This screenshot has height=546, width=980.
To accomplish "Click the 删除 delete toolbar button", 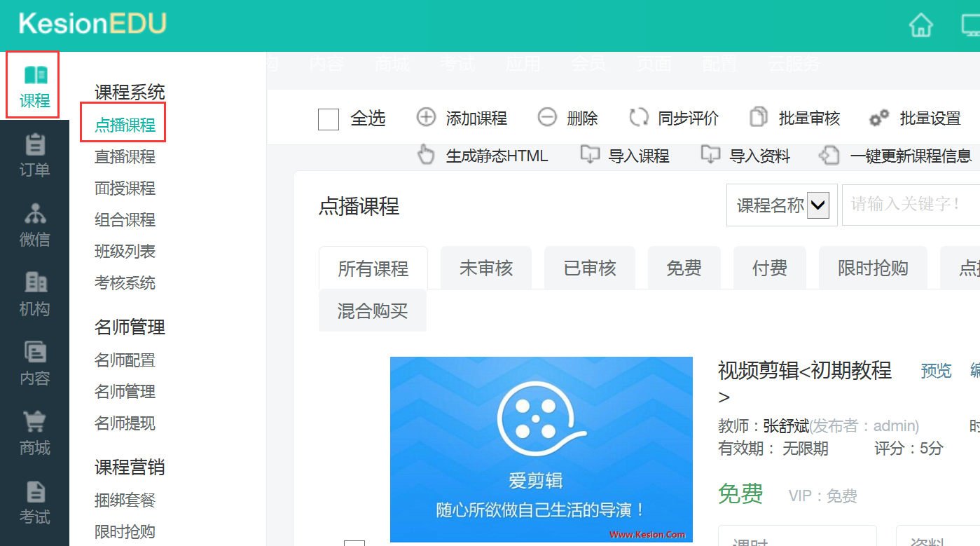I will [567, 118].
